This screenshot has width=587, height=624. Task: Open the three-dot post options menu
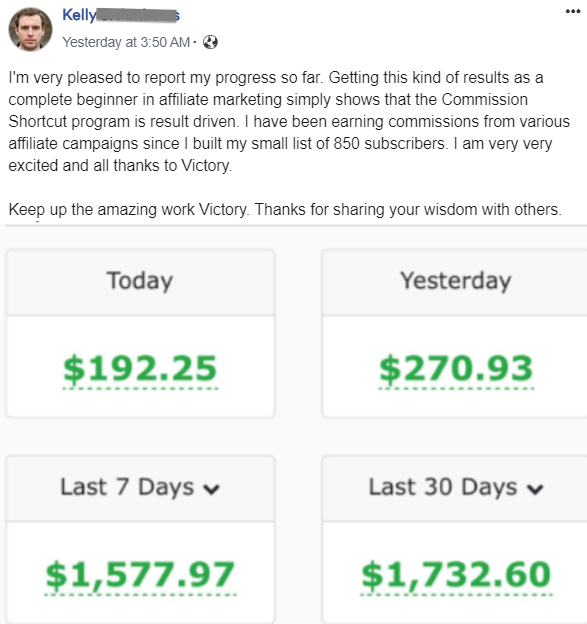(572, 11)
